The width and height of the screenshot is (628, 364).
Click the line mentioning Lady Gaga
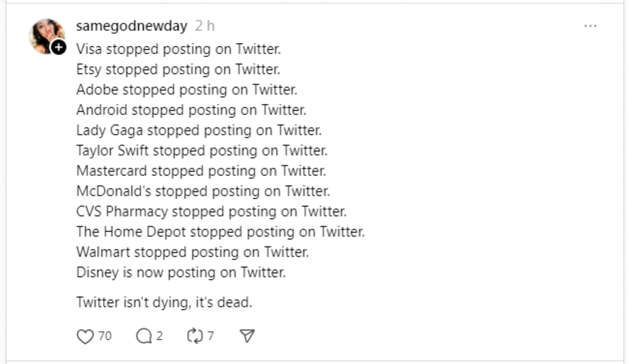(x=199, y=130)
